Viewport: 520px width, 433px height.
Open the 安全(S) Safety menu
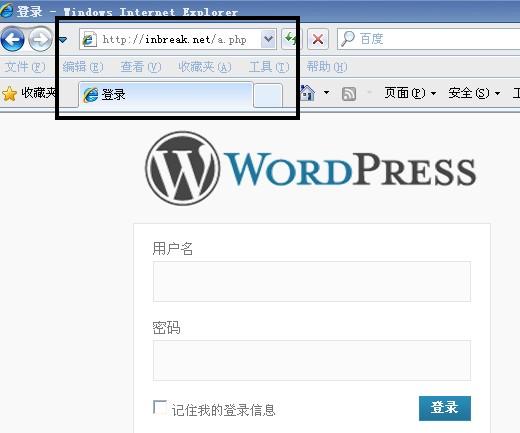pyautogui.click(x=474, y=93)
